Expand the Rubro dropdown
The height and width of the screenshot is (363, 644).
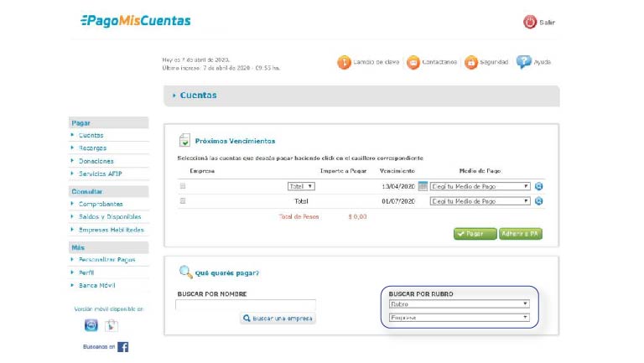tap(459, 304)
